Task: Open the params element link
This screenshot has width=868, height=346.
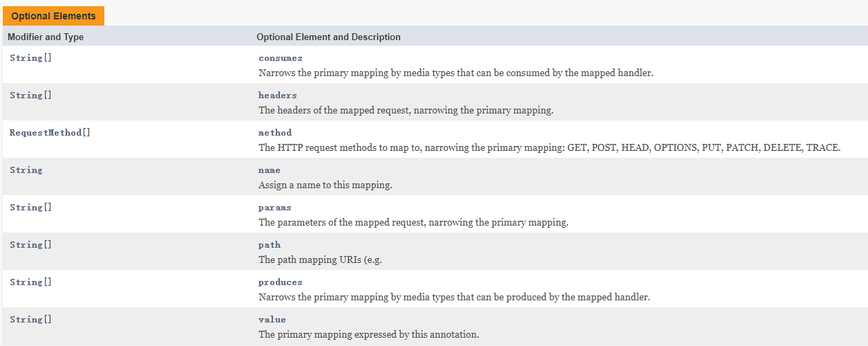Action: point(275,208)
